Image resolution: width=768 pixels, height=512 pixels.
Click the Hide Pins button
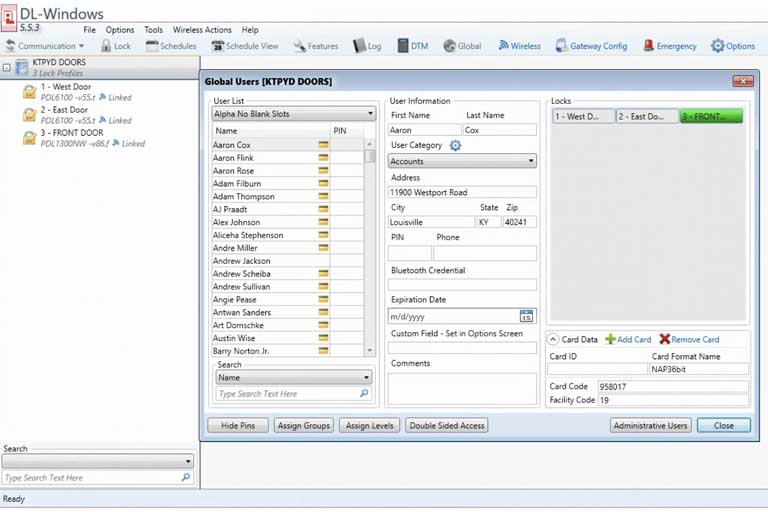click(237, 426)
